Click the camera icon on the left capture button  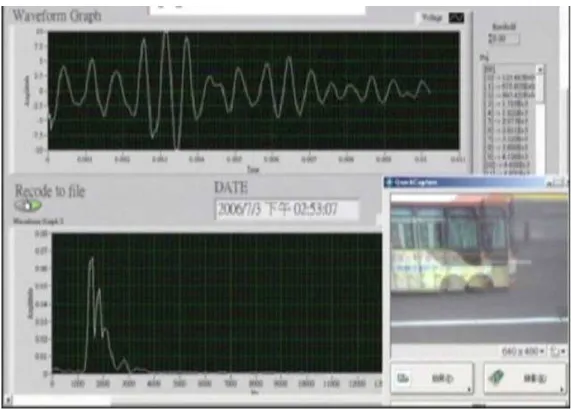coord(403,378)
